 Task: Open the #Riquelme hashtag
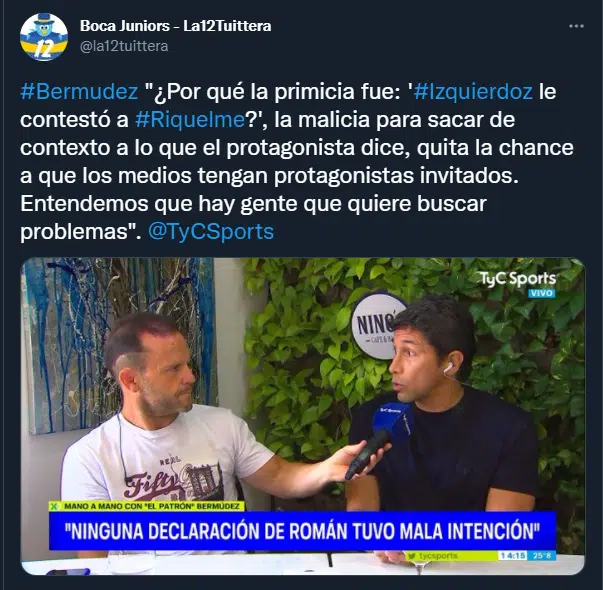(x=190, y=120)
